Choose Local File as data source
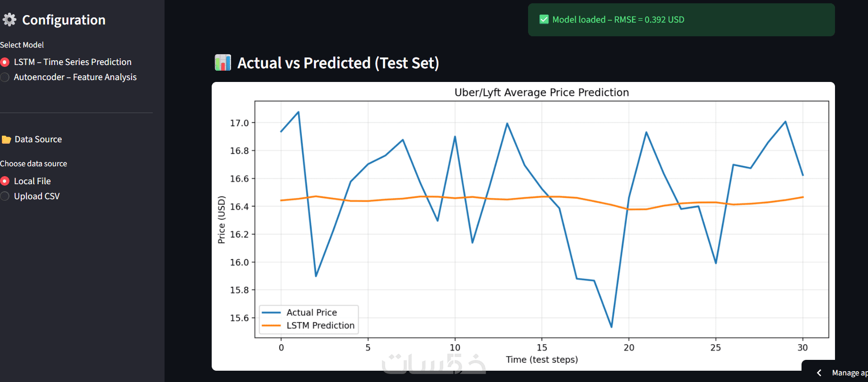The height and width of the screenshot is (382, 868). pos(5,181)
